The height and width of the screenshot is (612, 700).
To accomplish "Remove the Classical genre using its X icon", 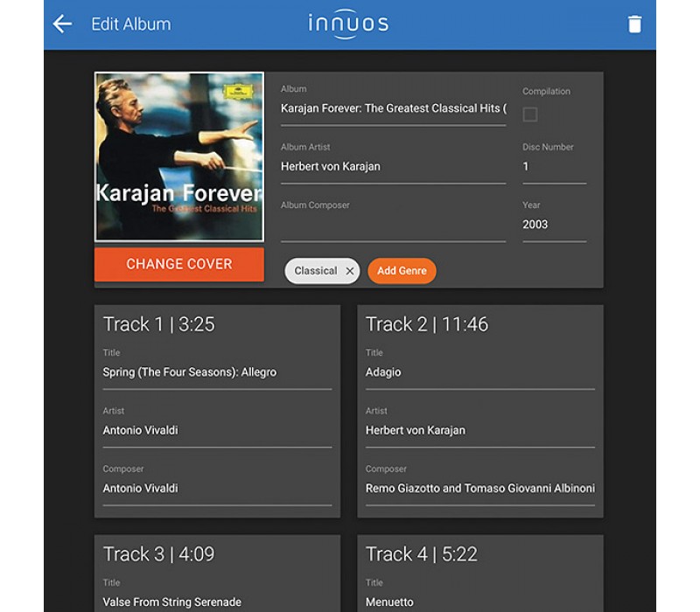I will [x=349, y=271].
